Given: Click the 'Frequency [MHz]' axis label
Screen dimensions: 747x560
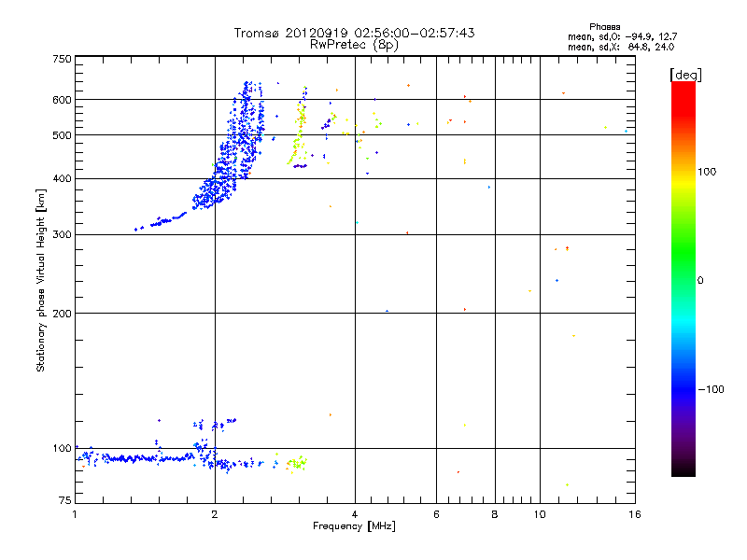Looking at the screenshot, I should (x=354, y=526).
